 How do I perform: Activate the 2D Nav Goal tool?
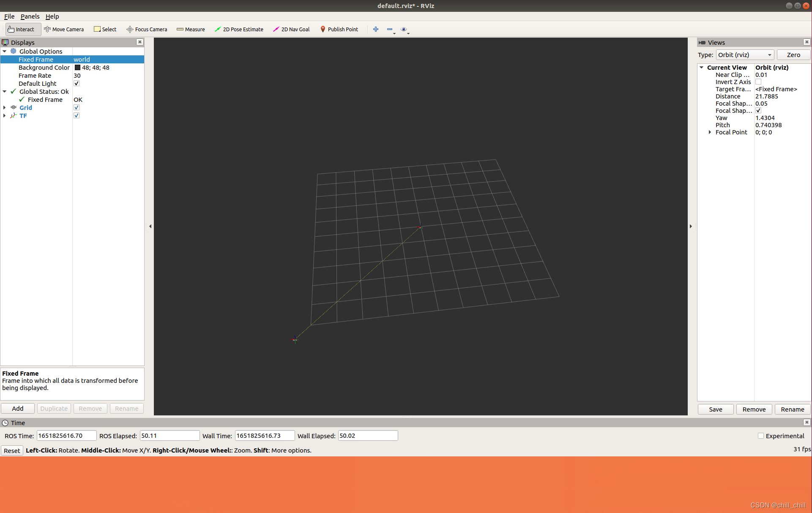pyautogui.click(x=291, y=29)
